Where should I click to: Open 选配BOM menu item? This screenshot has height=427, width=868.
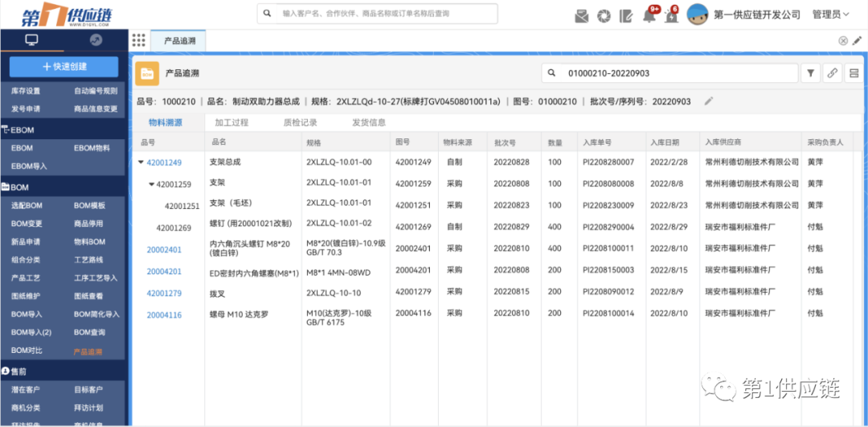[27, 206]
